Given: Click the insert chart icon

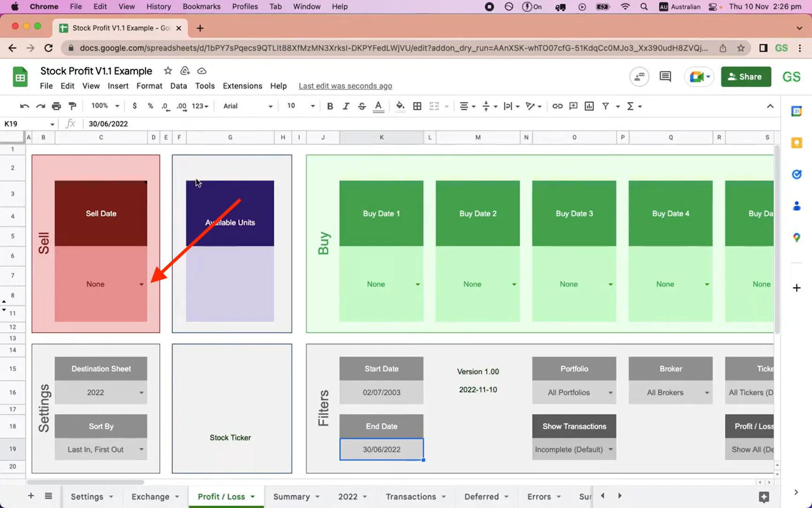Looking at the screenshot, I should pyautogui.click(x=589, y=106).
